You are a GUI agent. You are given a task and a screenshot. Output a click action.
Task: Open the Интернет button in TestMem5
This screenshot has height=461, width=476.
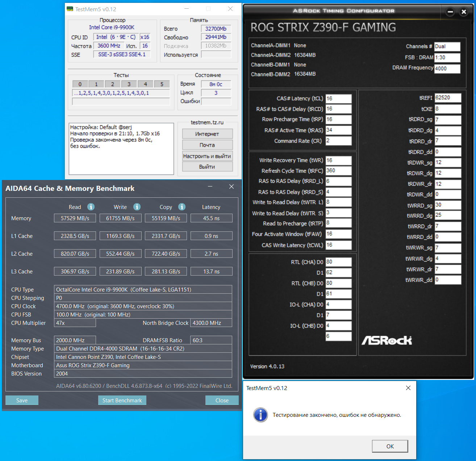(x=207, y=134)
